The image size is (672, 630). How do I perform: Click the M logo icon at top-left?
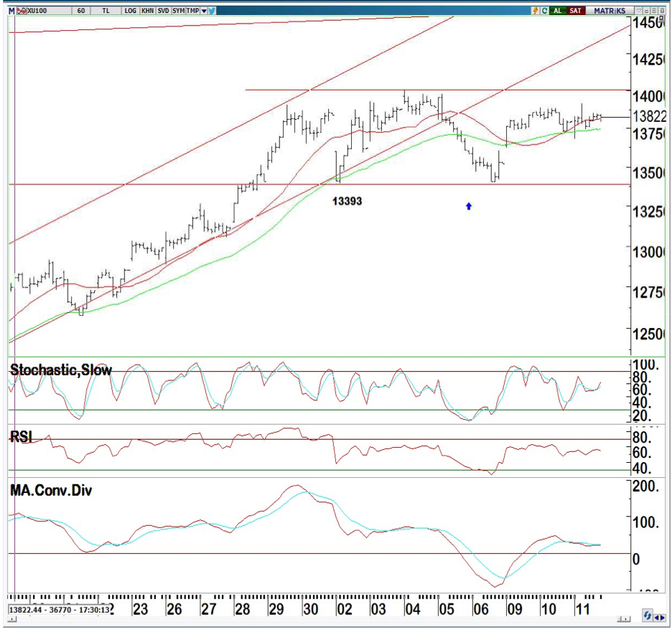click(x=11, y=11)
